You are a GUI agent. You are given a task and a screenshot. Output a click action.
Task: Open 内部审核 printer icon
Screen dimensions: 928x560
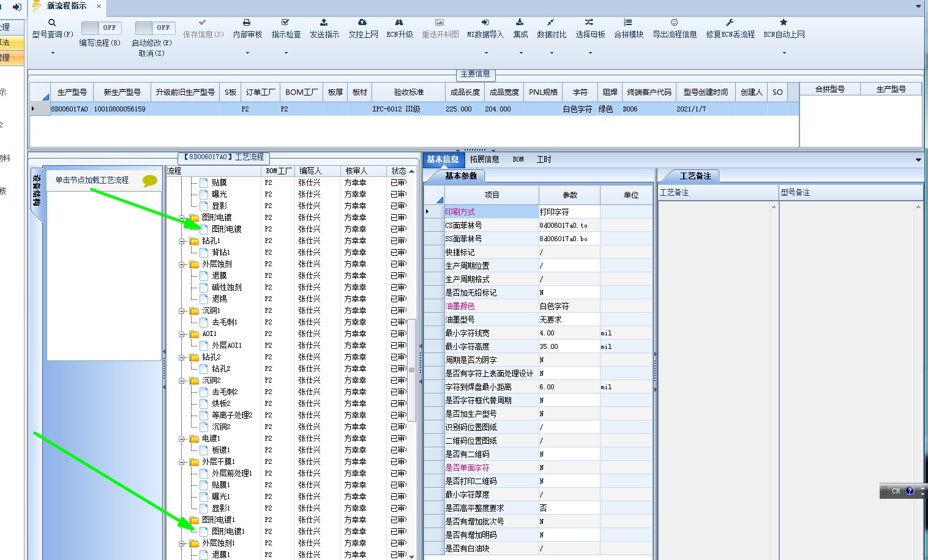tap(247, 22)
